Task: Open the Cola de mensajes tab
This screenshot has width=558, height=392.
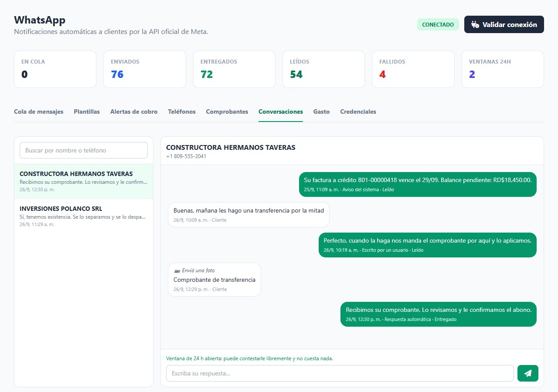Action: [39, 112]
